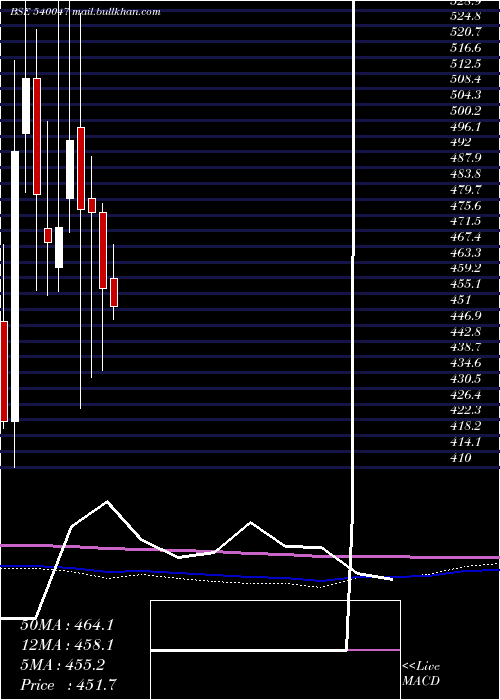Select the 418.2 axis value

(466, 426)
